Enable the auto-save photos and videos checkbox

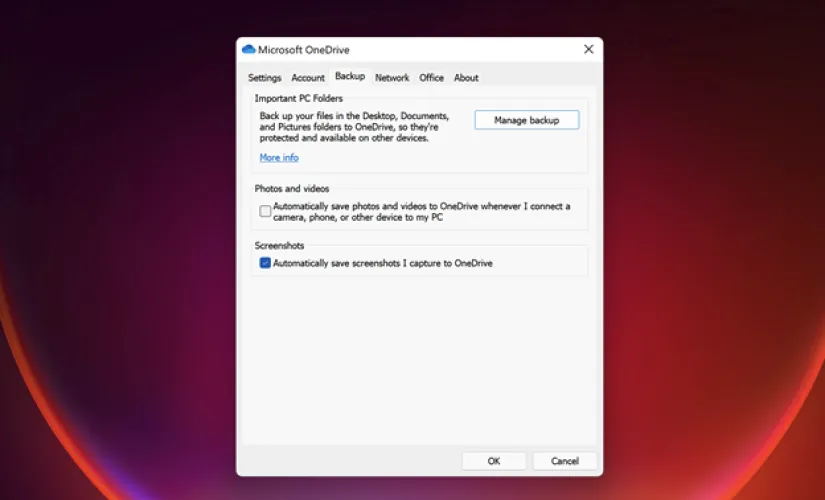(265, 211)
